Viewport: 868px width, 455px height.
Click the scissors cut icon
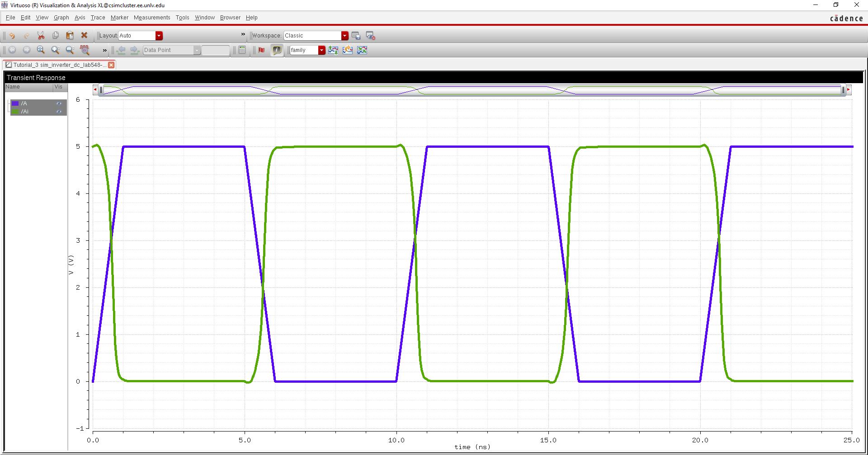point(41,36)
